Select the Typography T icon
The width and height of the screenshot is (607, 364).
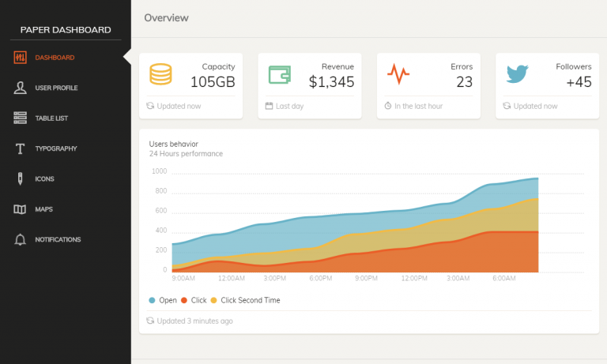click(x=20, y=148)
